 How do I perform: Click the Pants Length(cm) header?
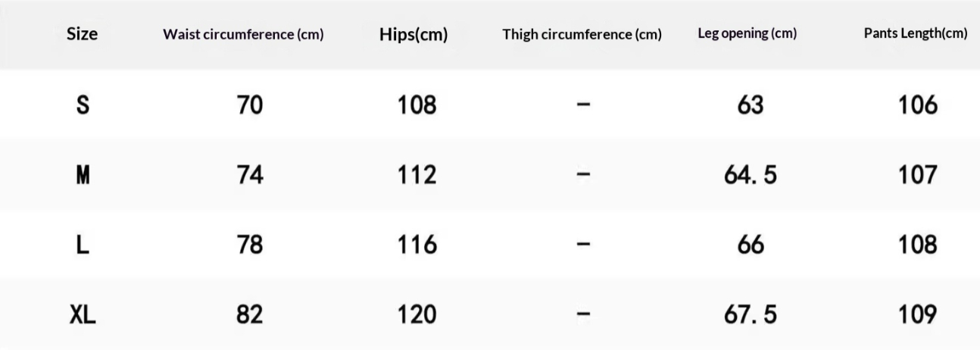click(916, 34)
